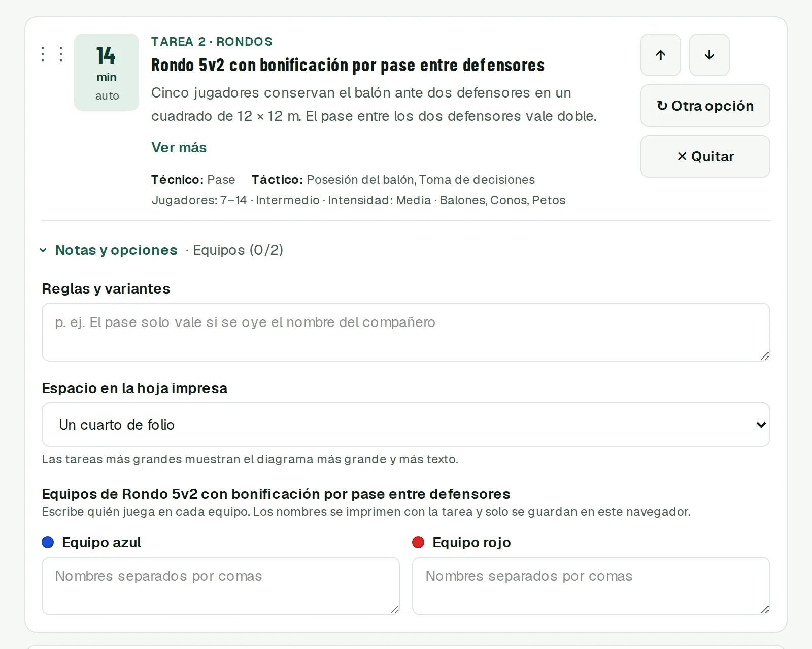Click the help text about larger tasks
Image resolution: width=812 pixels, height=649 pixels.
pos(250,459)
